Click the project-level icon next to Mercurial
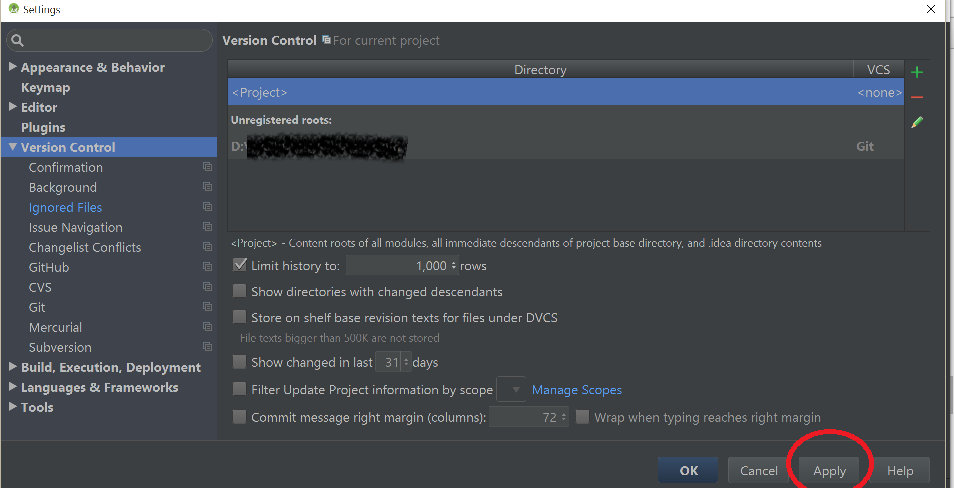The height and width of the screenshot is (488, 954). [207, 327]
